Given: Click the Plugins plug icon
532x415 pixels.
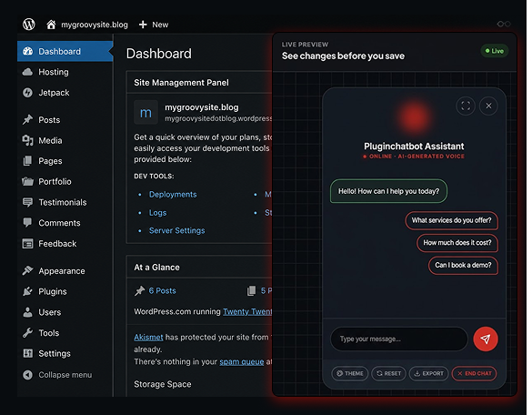Looking at the screenshot, I should pos(27,291).
